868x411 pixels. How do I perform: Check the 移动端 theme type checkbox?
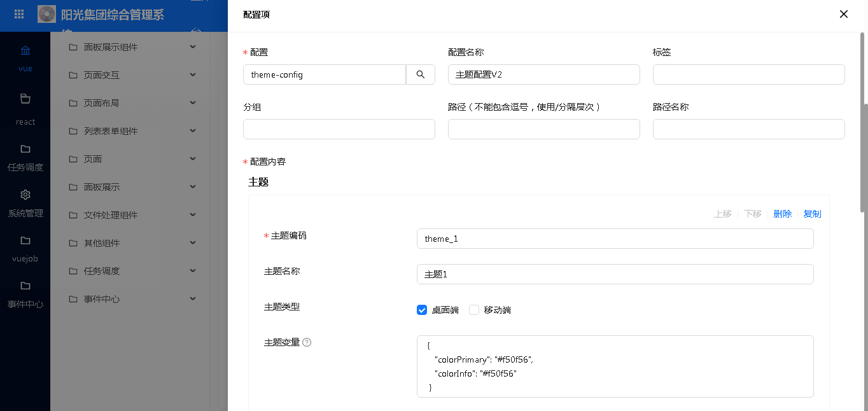[x=473, y=310]
